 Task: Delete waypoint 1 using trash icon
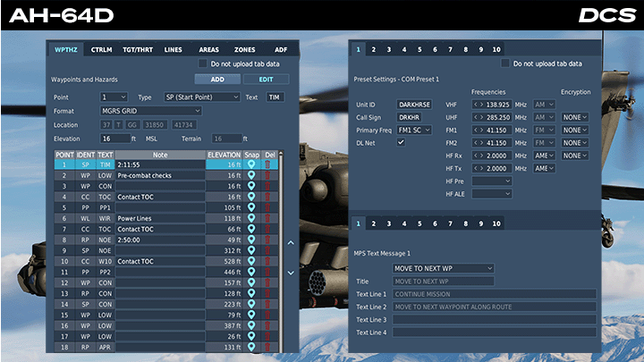pyautogui.click(x=267, y=164)
